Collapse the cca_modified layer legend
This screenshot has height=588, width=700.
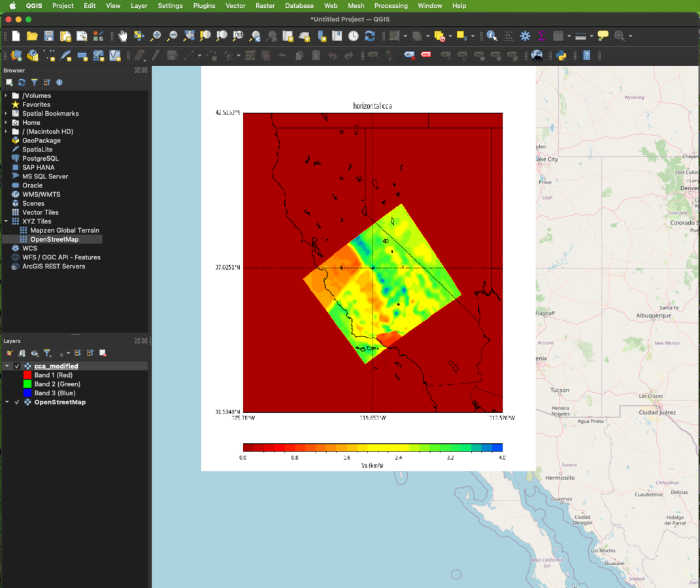pyautogui.click(x=7, y=367)
